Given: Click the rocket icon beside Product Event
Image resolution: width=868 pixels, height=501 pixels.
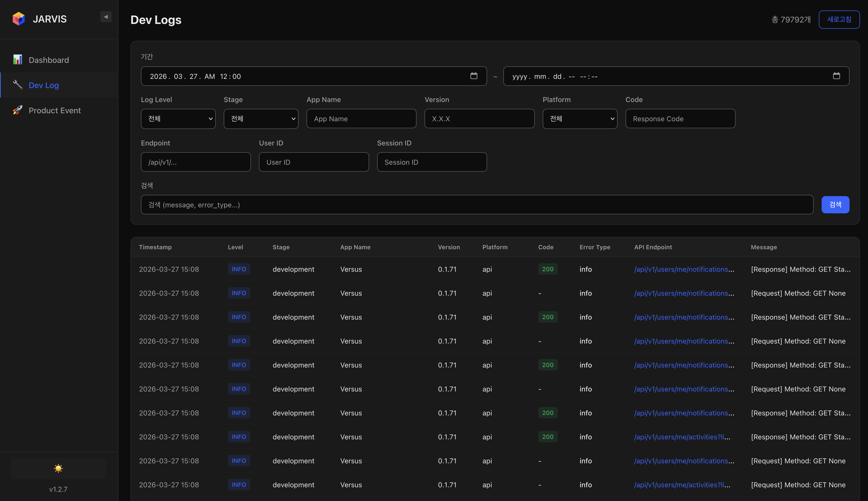Looking at the screenshot, I should pyautogui.click(x=17, y=110).
